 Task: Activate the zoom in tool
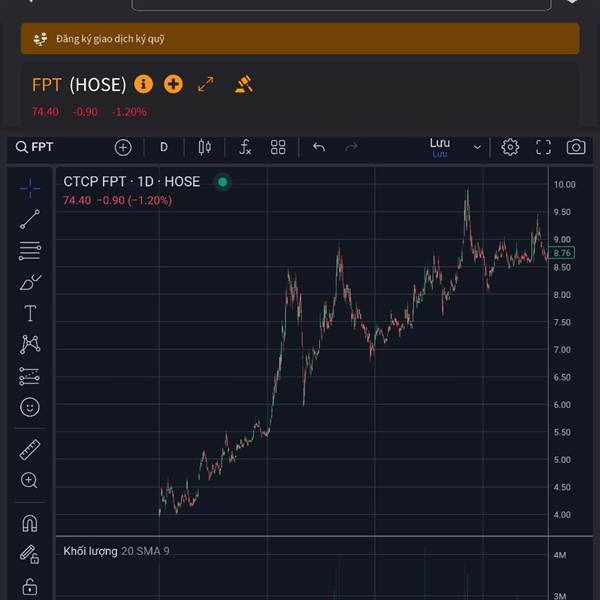pos(29,480)
